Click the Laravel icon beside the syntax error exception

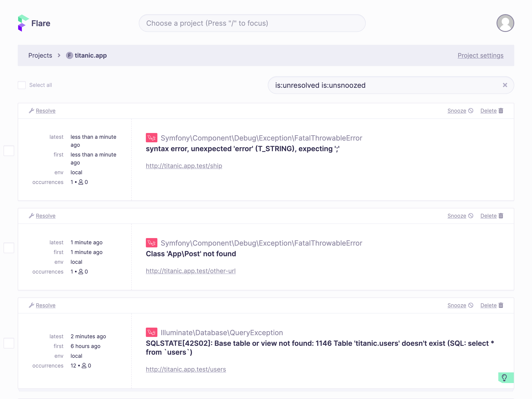[x=152, y=138]
